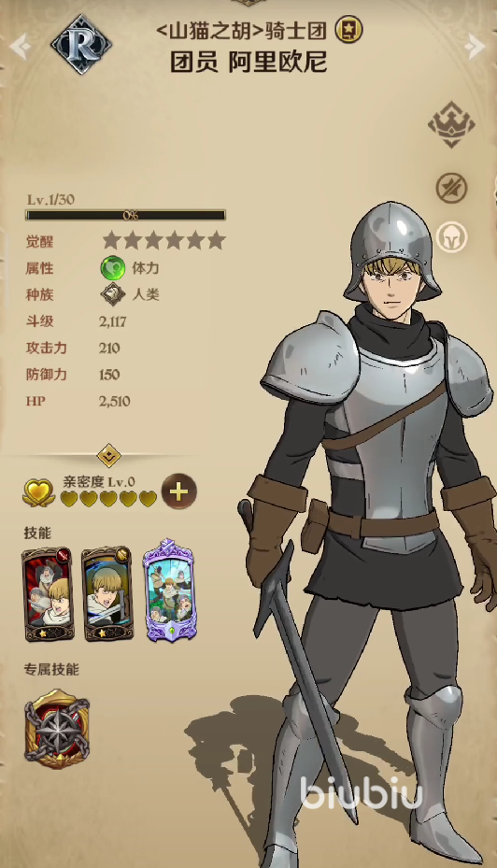Tap the R rarity badge

click(x=81, y=44)
